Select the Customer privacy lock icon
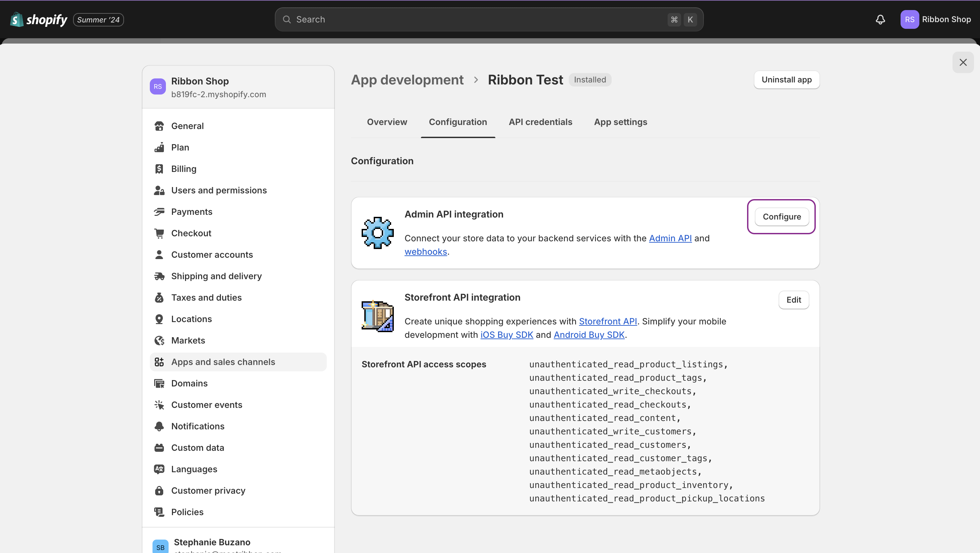 [x=160, y=491]
